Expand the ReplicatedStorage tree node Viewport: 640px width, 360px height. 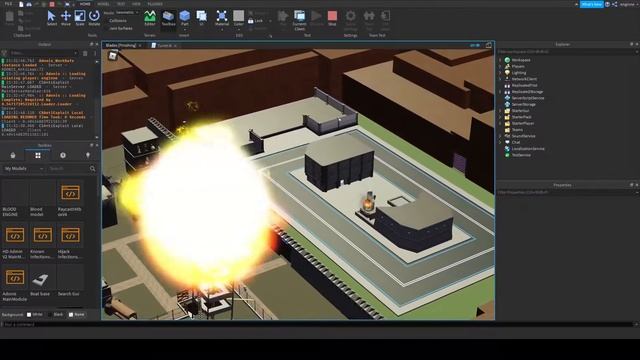(x=500, y=92)
